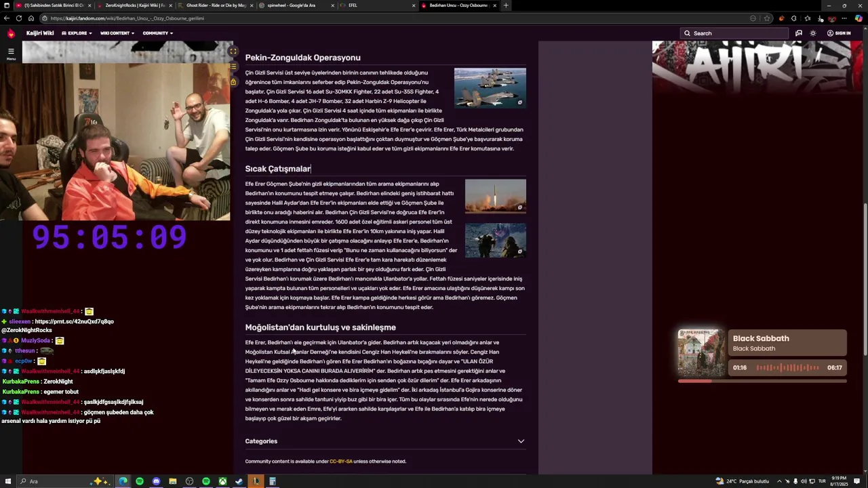Click the KurbakaPrens egemer tobut chat message
The width and height of the screenshot is (868, 488).
pyautogui.click(x=41, y=392)
